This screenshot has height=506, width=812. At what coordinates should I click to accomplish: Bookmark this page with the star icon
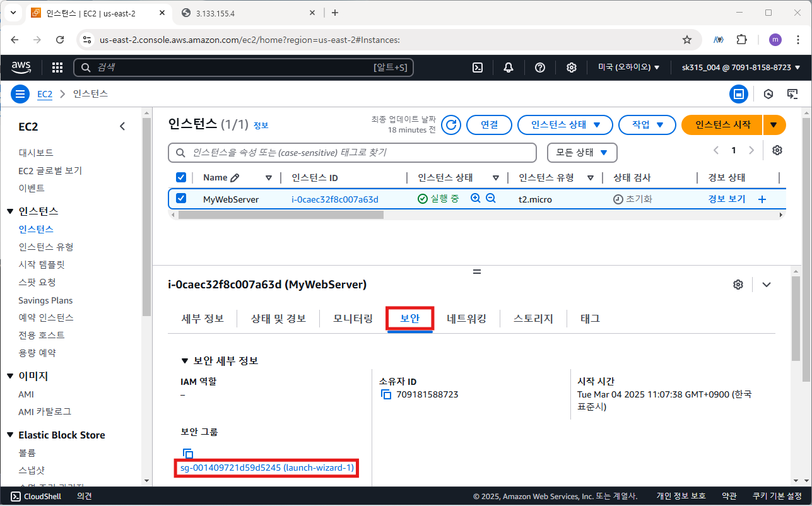click(x=687, y=40)
